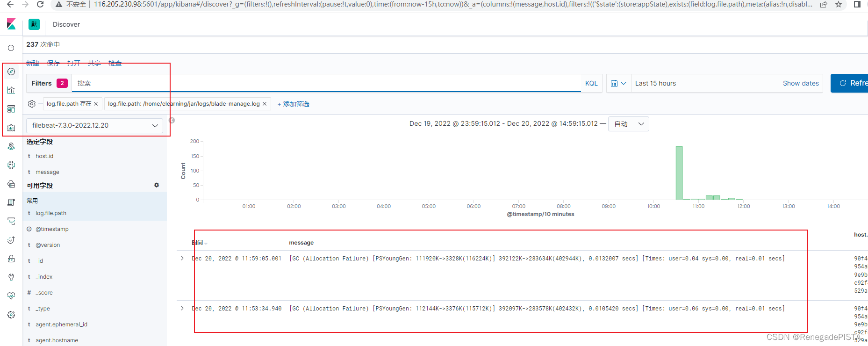Go back in browser
This screenshot has width=868, height=346.
point(10,4)
